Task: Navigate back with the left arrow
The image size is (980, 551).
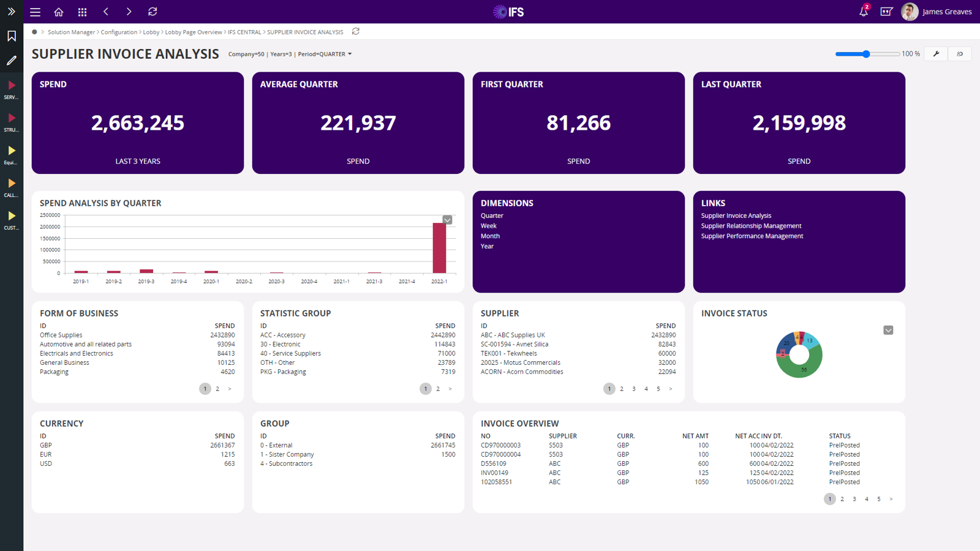Action: 106,12
